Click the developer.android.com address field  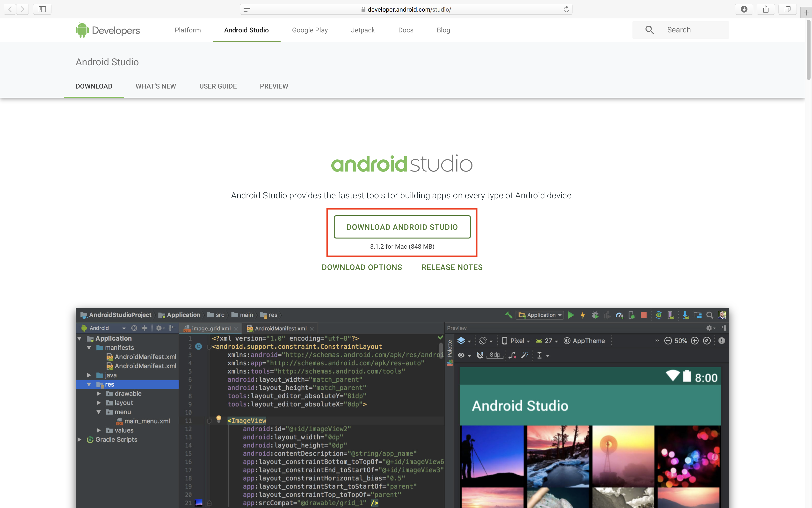(406, 9)
